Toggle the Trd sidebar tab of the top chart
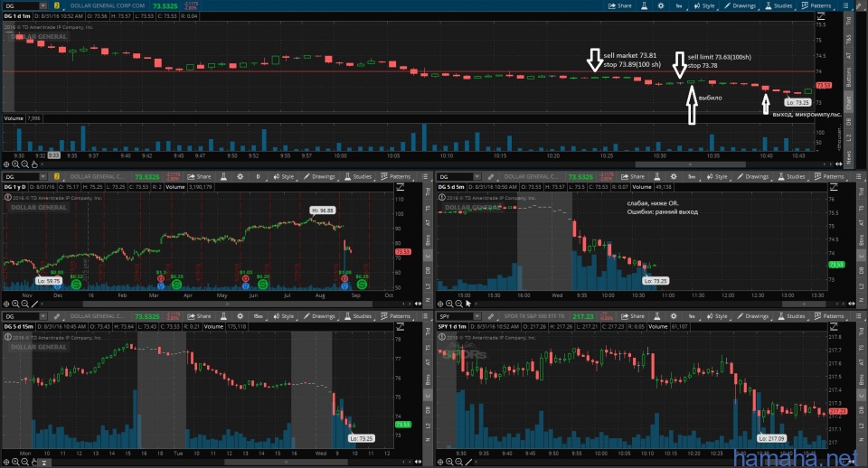The image size is (868, 468). tap(848, 21)
